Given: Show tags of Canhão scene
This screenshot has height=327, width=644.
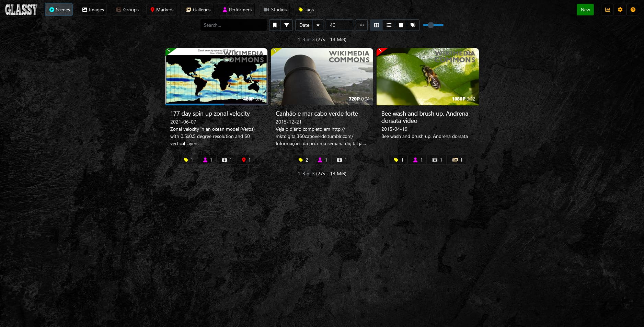Looking at the screenshot, I should coord(303,160).
